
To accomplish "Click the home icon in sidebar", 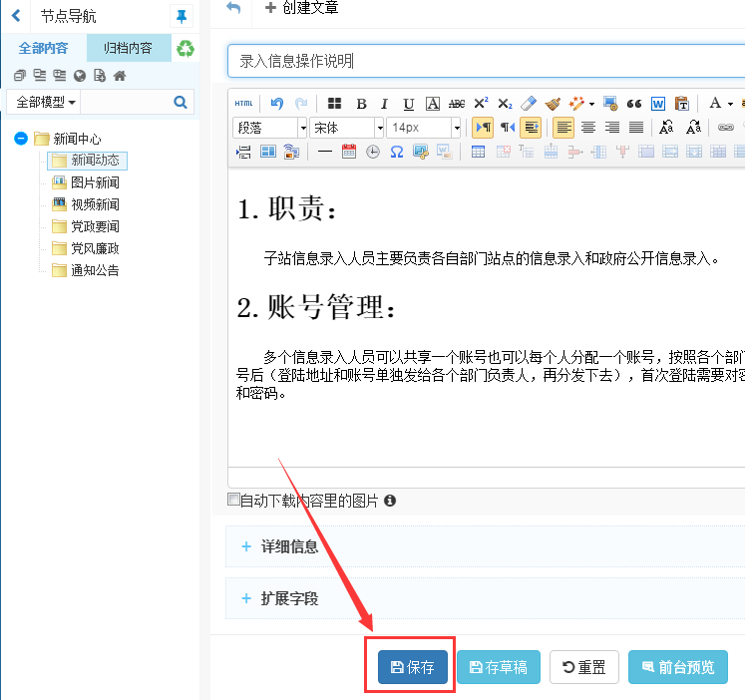I will (120, 75).
